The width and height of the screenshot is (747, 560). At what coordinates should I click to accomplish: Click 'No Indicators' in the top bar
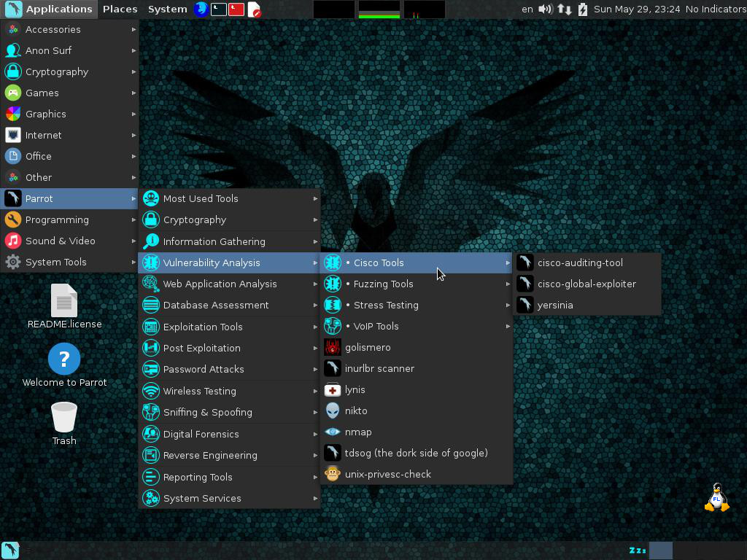click(715, 9)
